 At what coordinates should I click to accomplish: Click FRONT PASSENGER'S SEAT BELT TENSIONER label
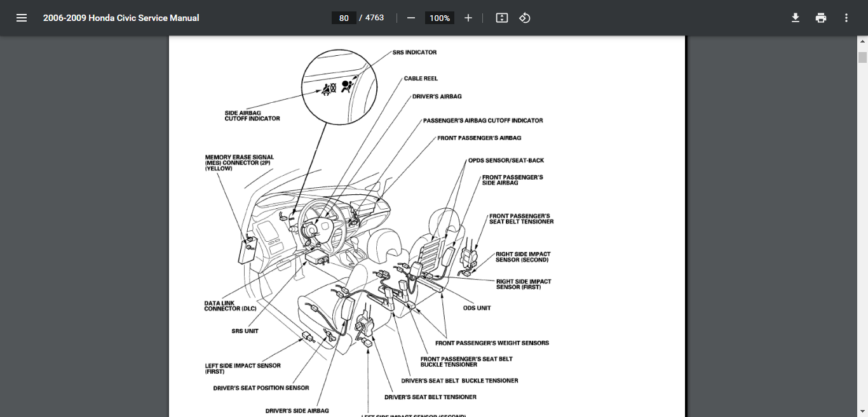(521, 219)
